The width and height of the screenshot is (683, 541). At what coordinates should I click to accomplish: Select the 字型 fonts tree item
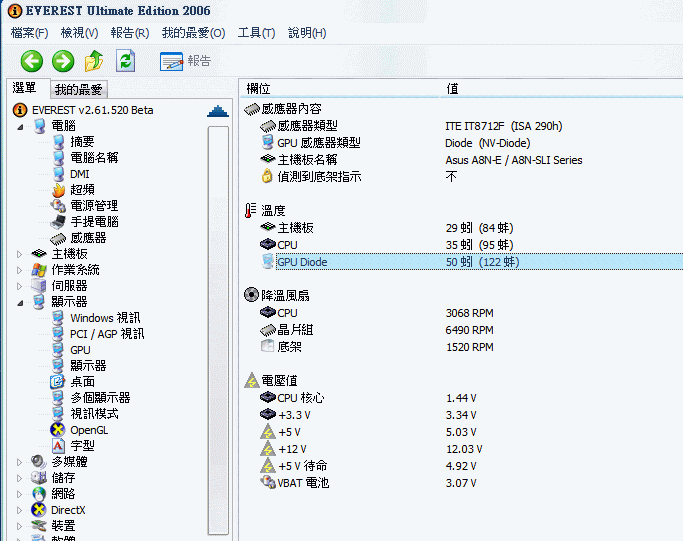[x=82, y=446]
